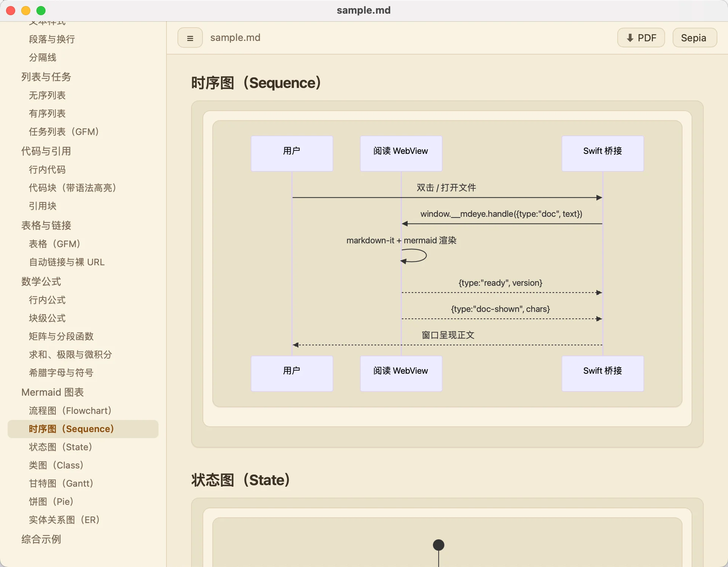Navigate to 数学公式 section
728x567 pixels.
coord(41,282)
